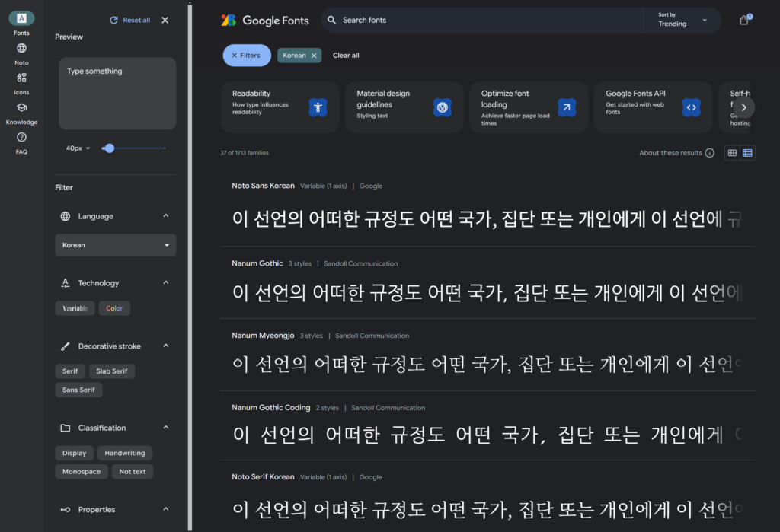Screen dimensions: 780x532
Task: Close the filters panel with the X
Action: 165,20
